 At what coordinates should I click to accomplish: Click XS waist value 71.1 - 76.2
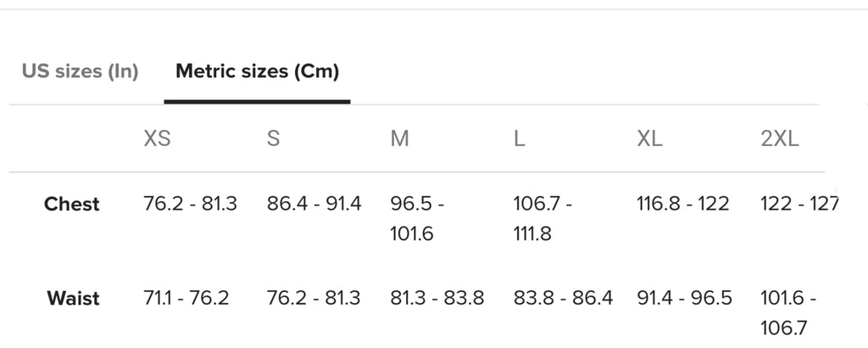tap(186, 299)
